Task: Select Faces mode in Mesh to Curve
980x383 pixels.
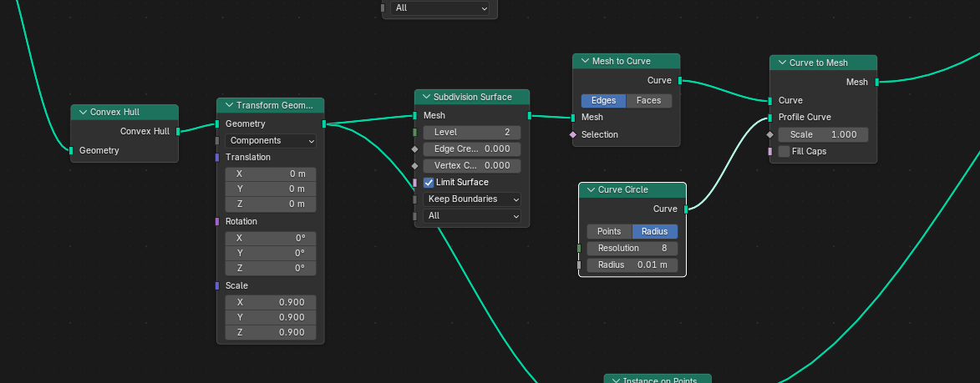Action: 649,100
